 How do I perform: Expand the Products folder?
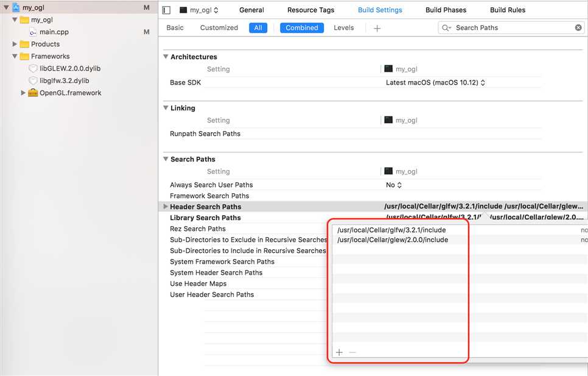tap(15, 44)
